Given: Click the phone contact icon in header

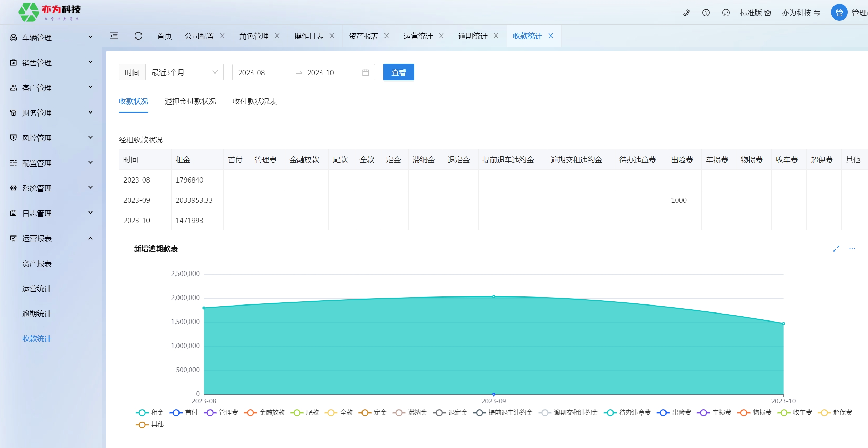Looking at the screenshot, I should (686, 13).
